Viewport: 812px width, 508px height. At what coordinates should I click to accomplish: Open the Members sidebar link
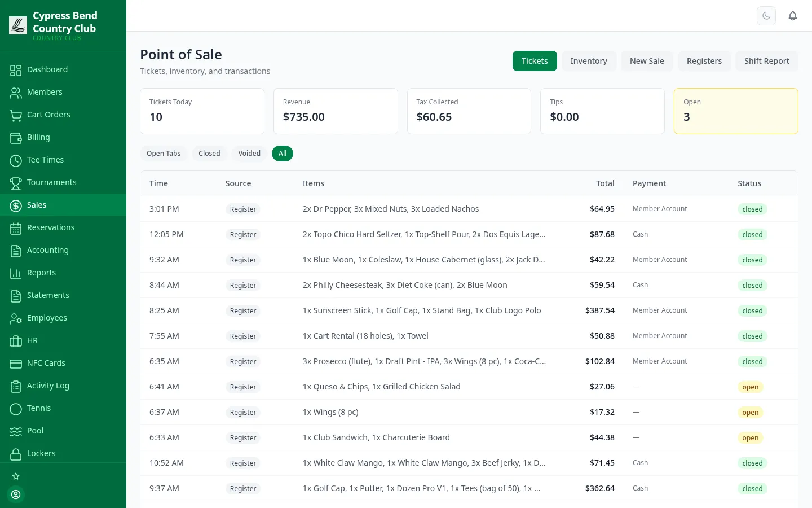(63, 92)
